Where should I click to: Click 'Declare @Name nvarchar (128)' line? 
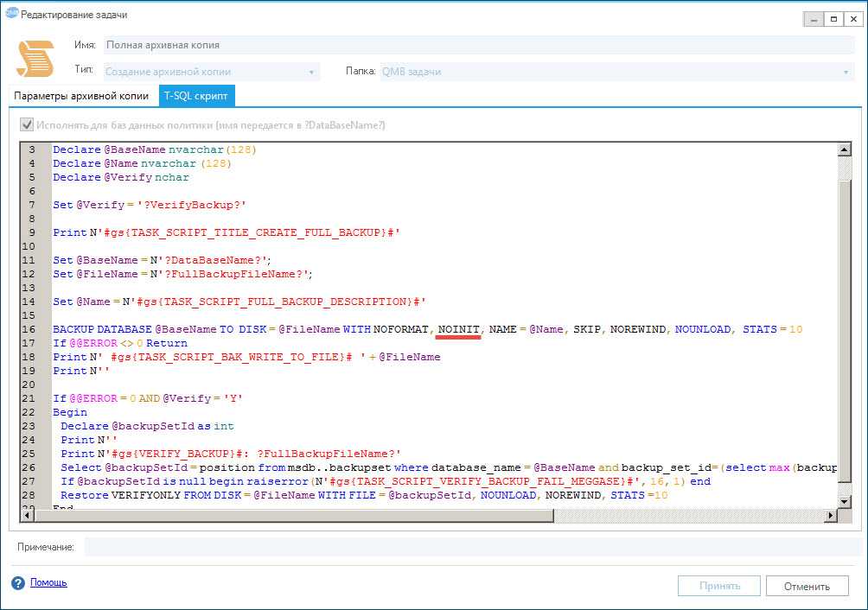(142, 163)
